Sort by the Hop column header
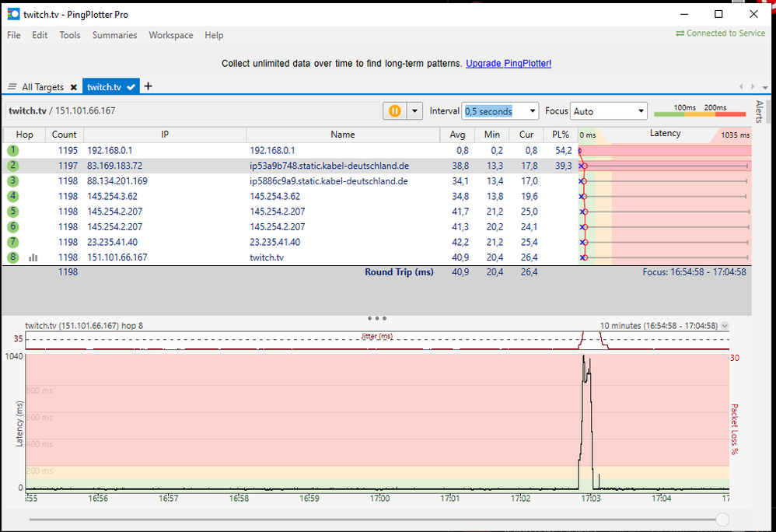776x532 pixels. click(x=24, y=135)
